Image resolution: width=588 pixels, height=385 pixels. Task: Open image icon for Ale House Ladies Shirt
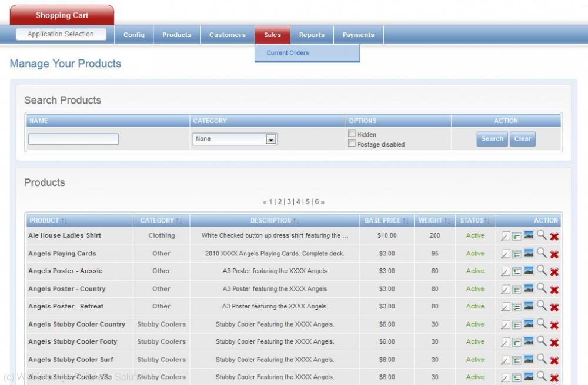(529, 235)
